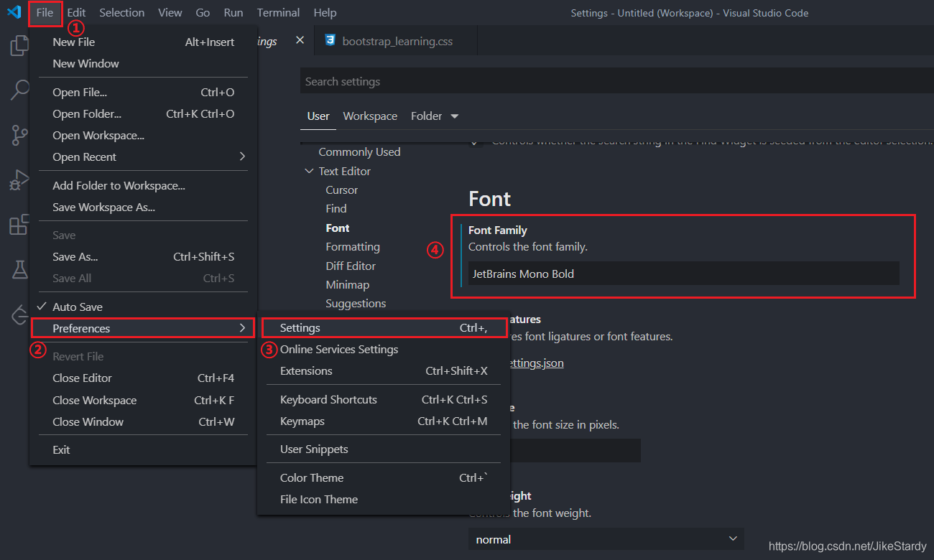Select Open File... menu entry
The height and width of the screenshot is (560, 934).
142,92
